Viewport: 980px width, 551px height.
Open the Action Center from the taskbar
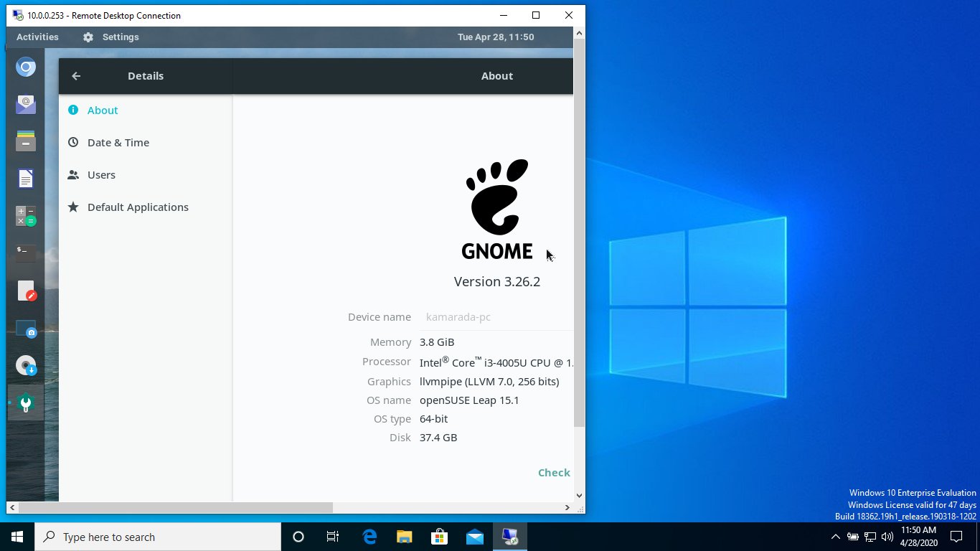coord(956,536)
